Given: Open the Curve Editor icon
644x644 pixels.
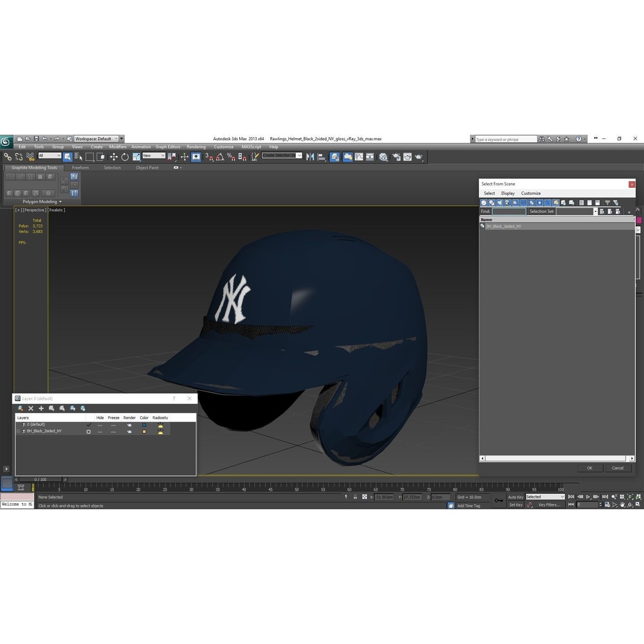Looking at the screenshot, I should [359, 157].
